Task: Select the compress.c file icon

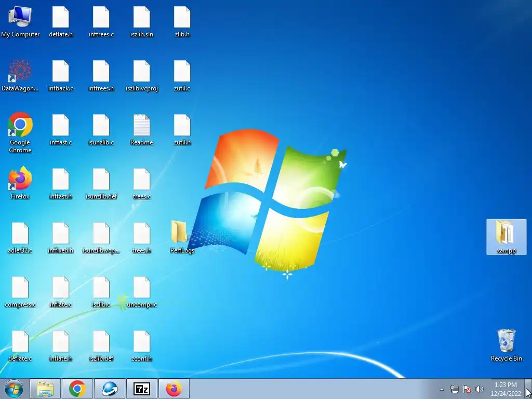Action: (x=20, y=292)
